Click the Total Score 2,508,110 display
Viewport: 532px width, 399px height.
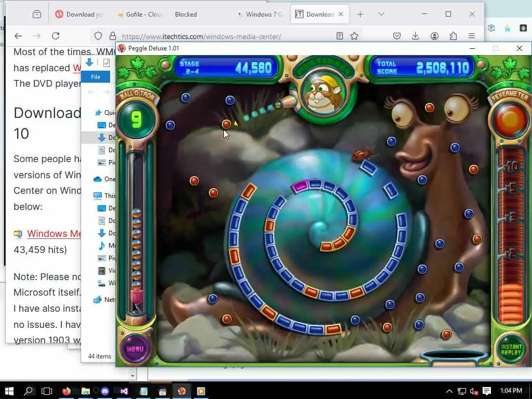[x=423, y=68]
